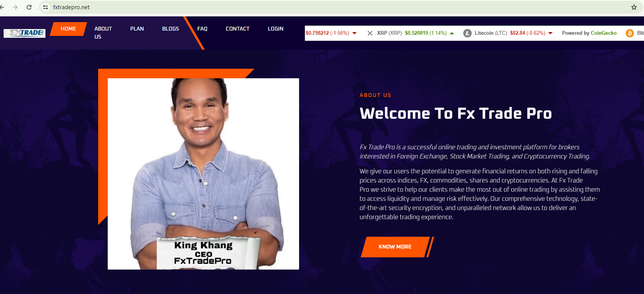This screenshot has width=644, height=294.
Task: Click the Litecoin logo in ticker
Action: (467, 33)
